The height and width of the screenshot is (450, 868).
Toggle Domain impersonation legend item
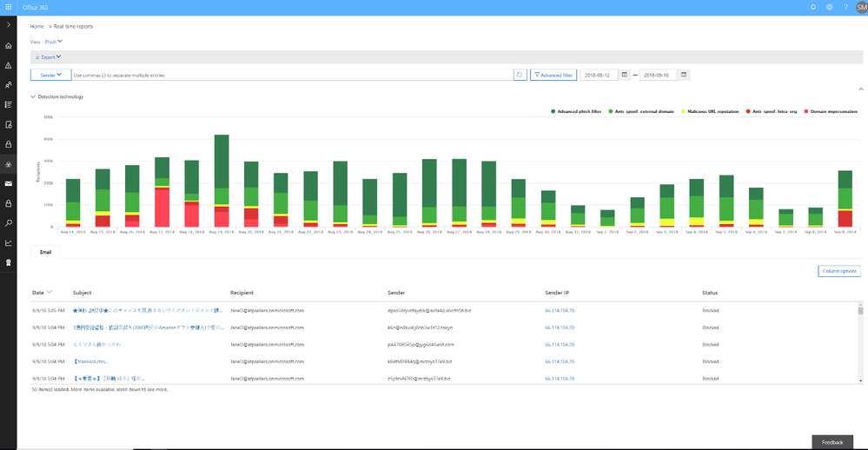[831, 111]
